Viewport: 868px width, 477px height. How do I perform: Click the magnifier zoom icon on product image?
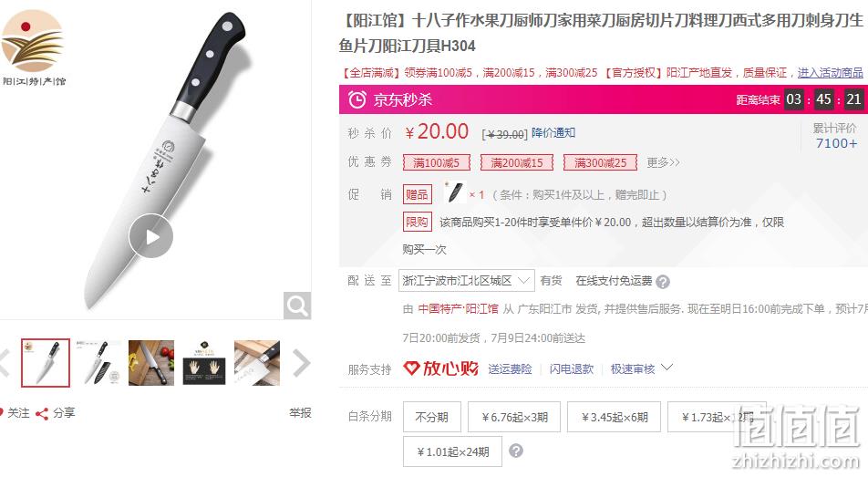coord(296,306)
